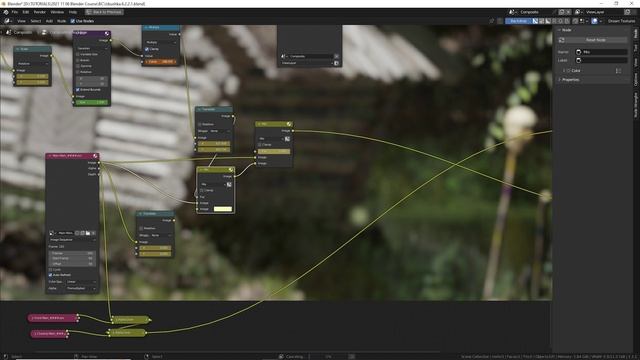Open the Relative dropdown on Scale node
The height and width of the screenshot is (360, 640).
pos(32,64)
